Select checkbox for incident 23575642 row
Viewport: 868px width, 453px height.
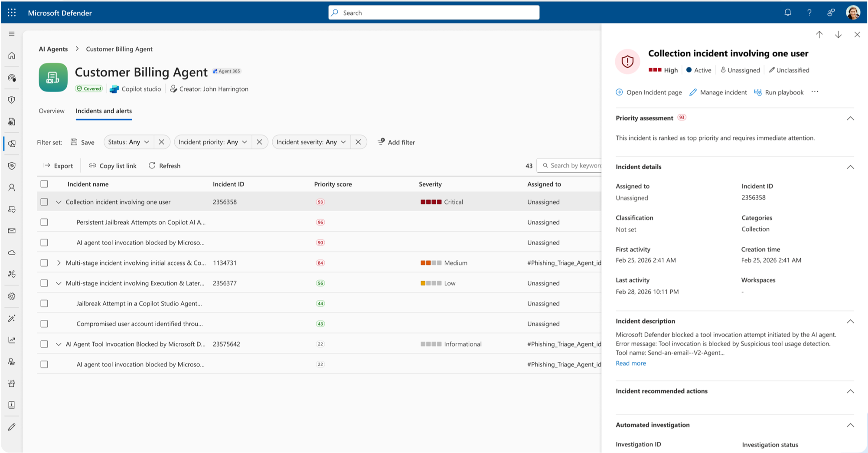tap(44, 344)
